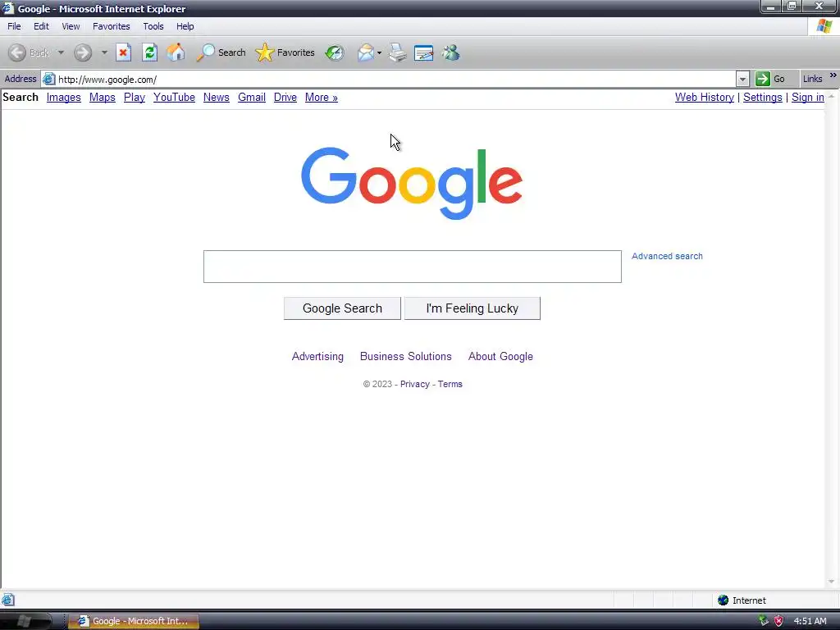Viewport: 840px width, 630px height.
Task: Click I'm Feeling Lucky button
Action: pos(472,308)
